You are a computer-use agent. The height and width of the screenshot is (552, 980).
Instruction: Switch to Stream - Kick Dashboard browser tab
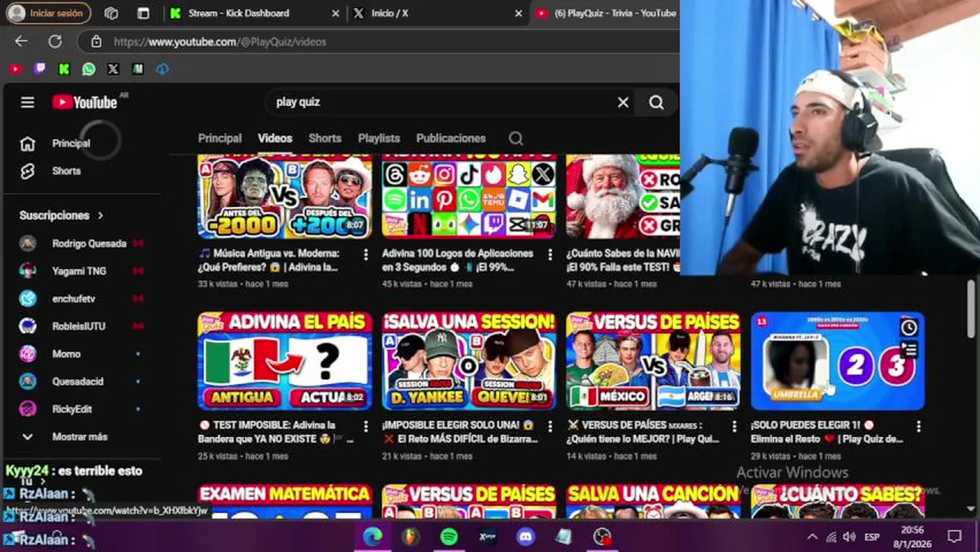coord(253,13)
